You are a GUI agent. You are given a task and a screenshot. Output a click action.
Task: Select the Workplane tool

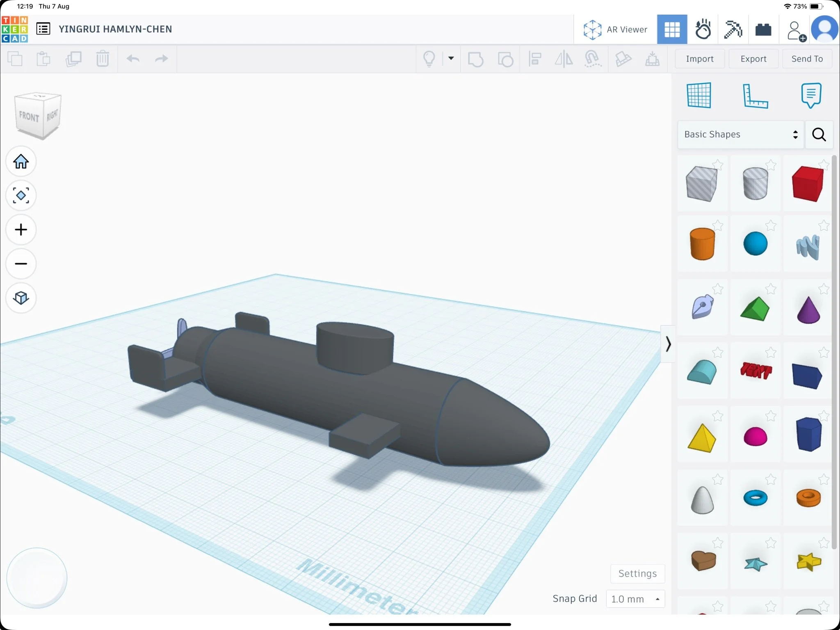[699, 96]
